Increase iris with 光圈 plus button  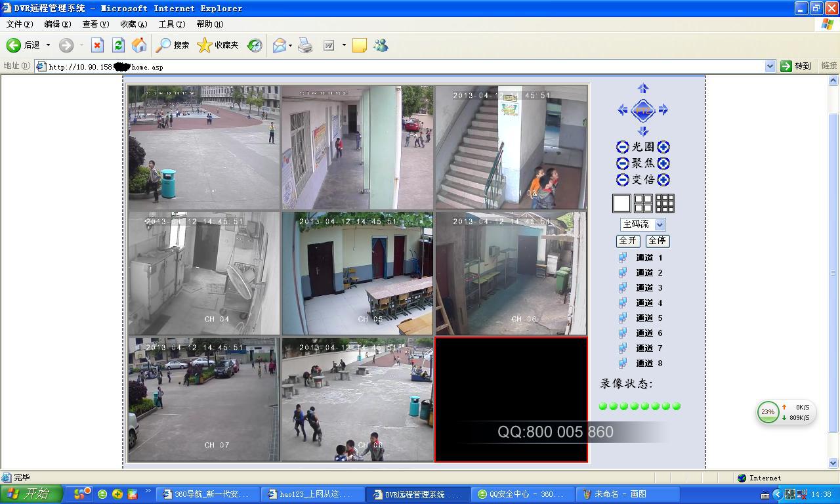click(x=663, y=147)
